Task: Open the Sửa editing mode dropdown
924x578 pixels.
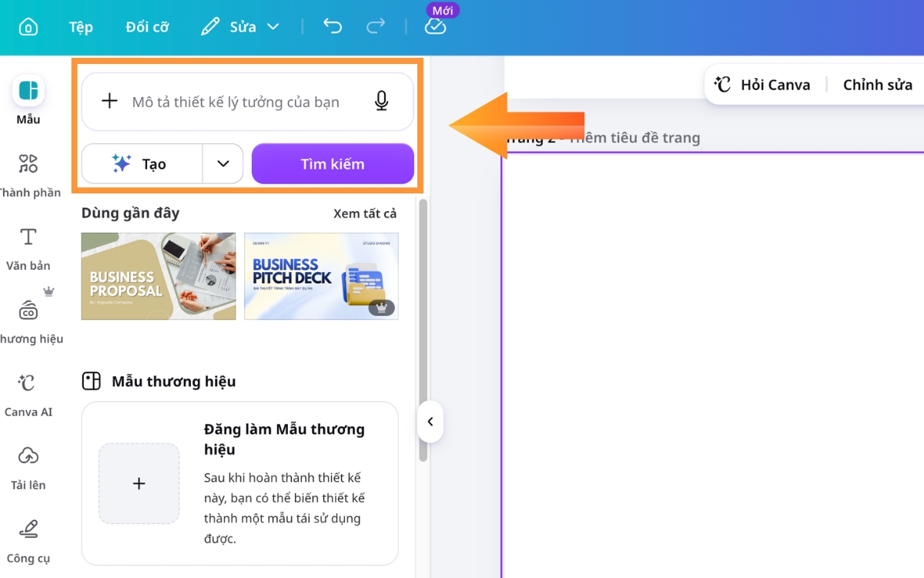Action: pyautogui.click(x=239, y=27)
